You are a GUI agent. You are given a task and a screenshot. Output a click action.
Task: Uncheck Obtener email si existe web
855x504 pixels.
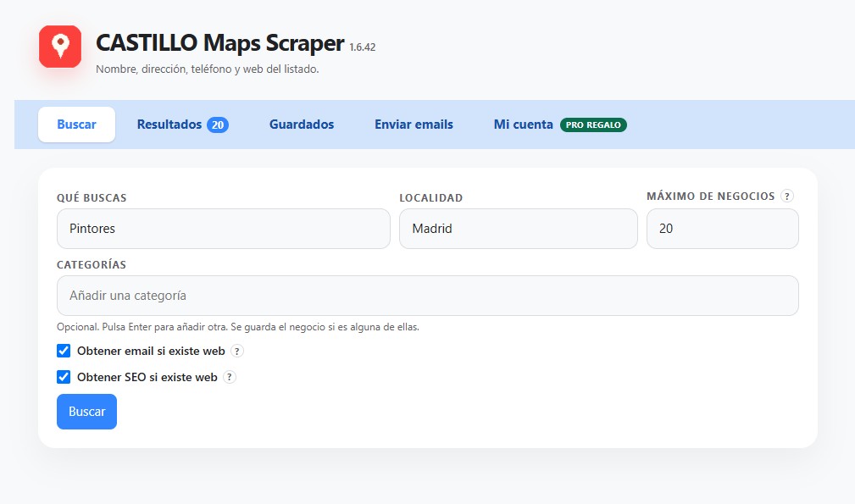64,351
